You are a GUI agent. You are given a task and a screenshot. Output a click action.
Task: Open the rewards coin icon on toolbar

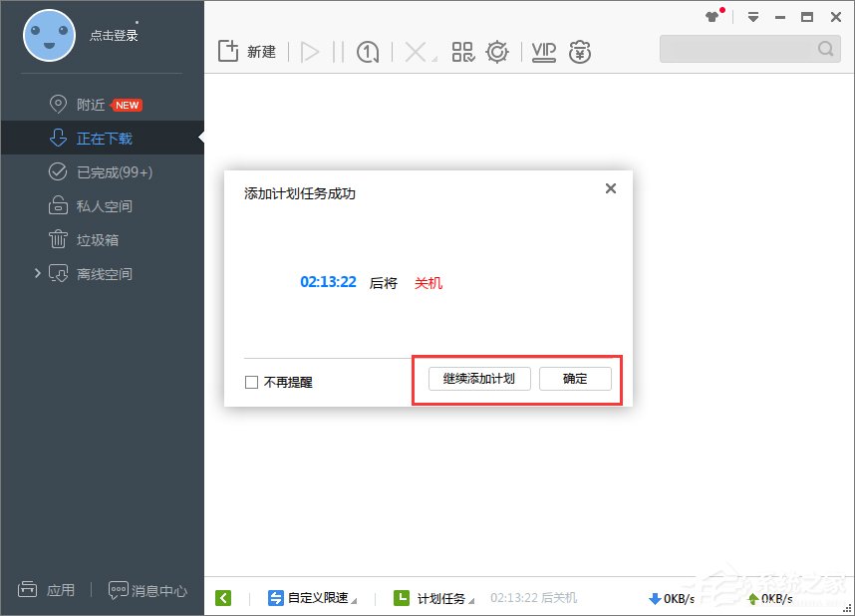(x=579, y=51)
